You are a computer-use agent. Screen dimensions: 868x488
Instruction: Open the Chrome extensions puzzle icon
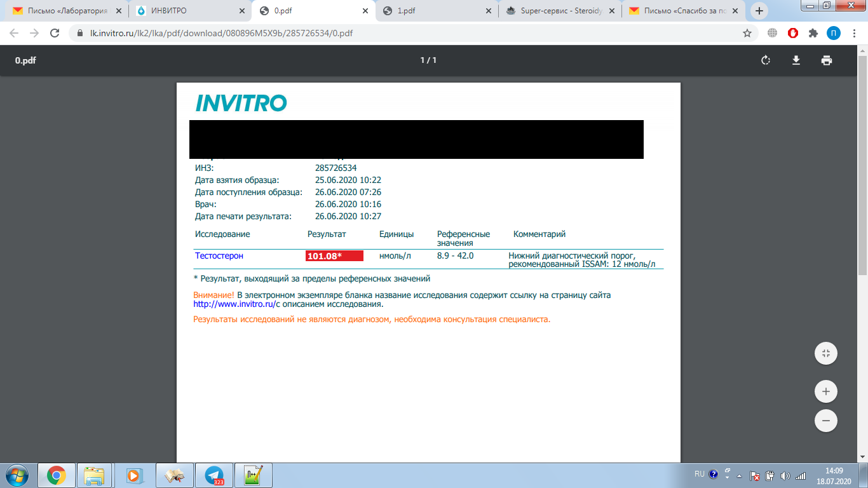click(x=813, y=33)
